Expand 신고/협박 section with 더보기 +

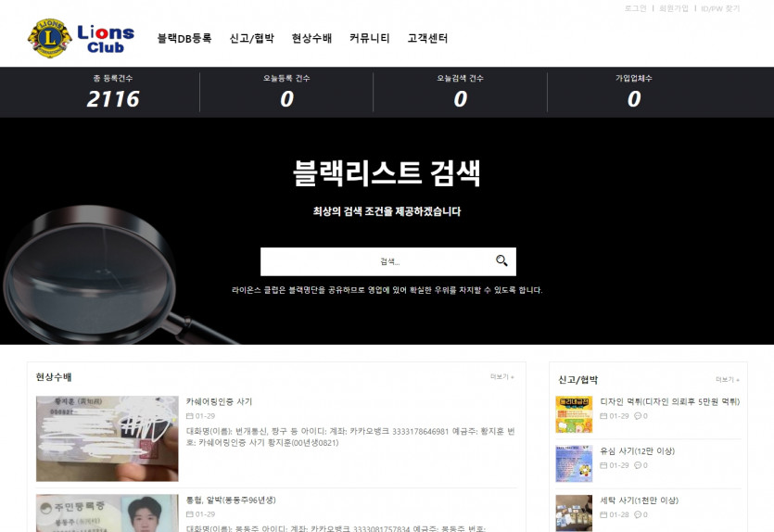727,380
